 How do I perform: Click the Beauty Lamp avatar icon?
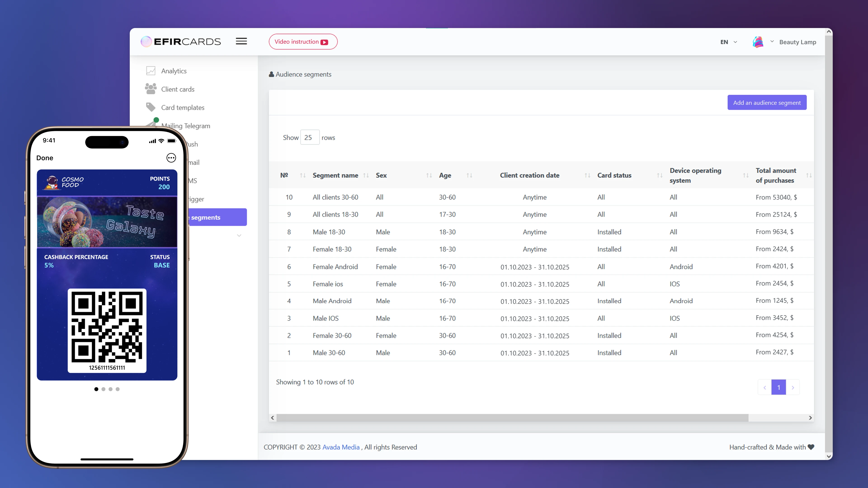[x=758, y=42]
